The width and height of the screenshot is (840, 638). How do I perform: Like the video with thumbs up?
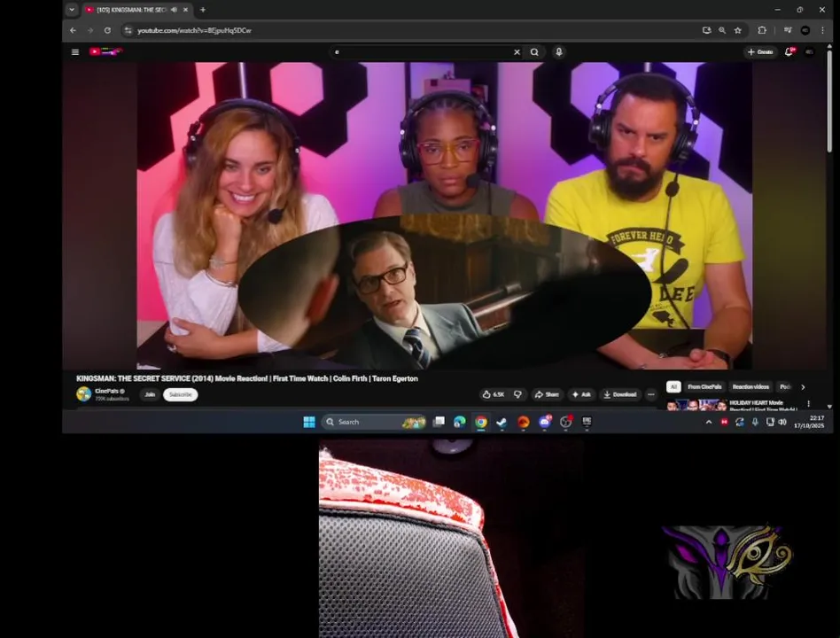tap(493, 394)
